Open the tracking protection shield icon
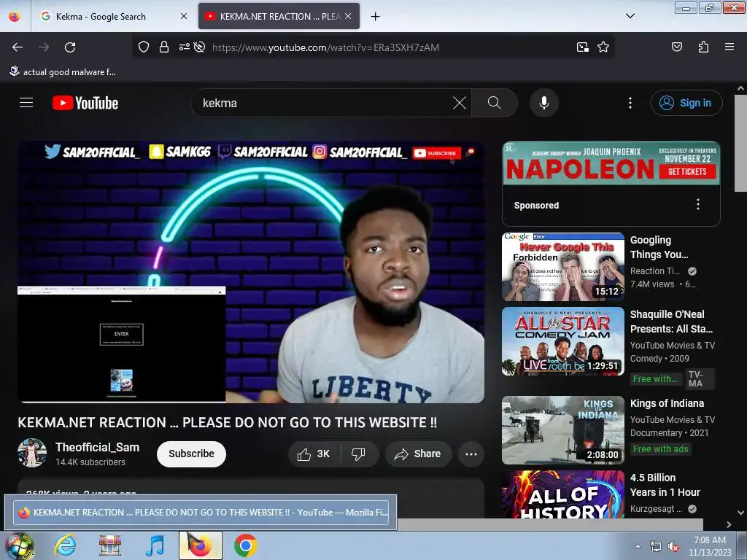The height and width of the screenshot is (560, 747). click(144, 47)
